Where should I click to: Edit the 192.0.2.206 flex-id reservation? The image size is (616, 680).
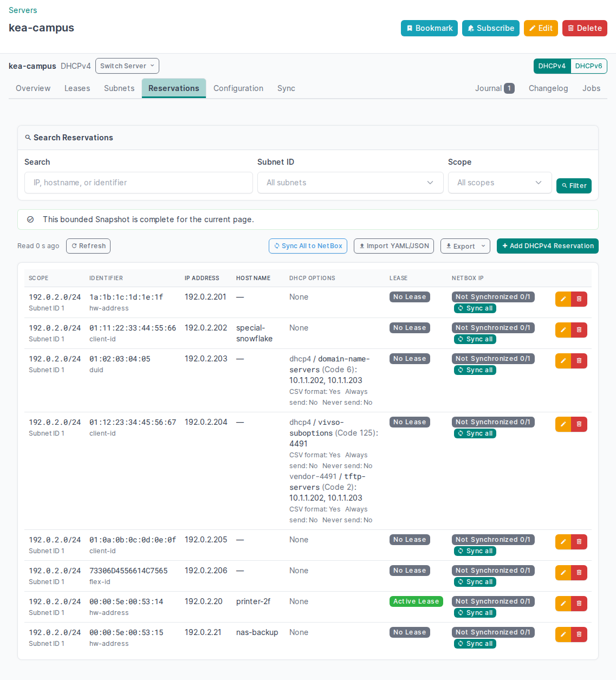coord(563,573)
